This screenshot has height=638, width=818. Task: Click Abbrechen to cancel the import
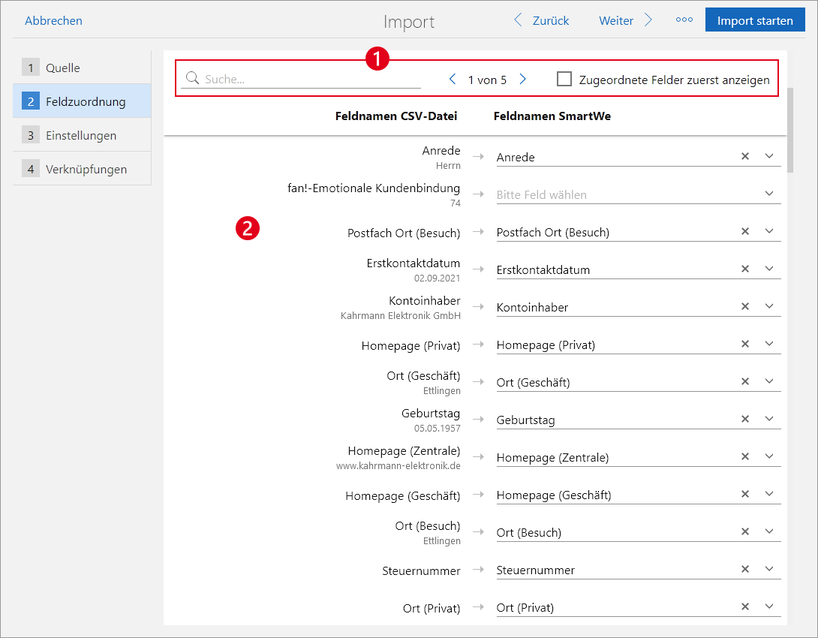click(x=53, y=20)
